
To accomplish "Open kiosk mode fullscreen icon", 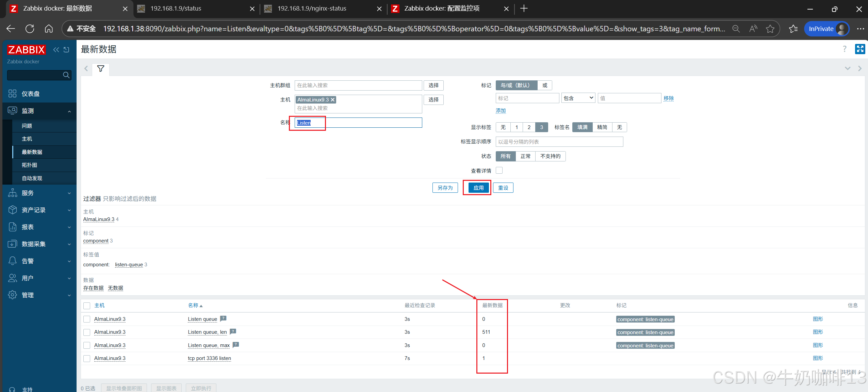I will click(860, 49).
